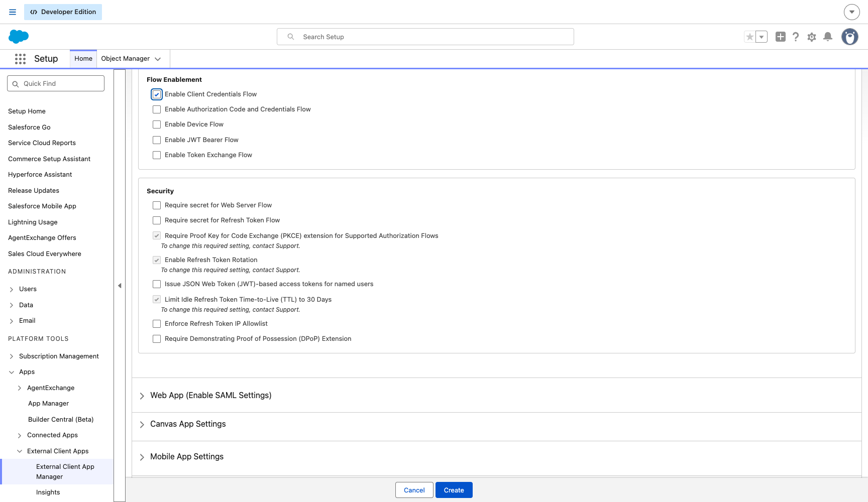Image resolution: width=868 pixels, height=502 pixels.
Task: Expand Web App (Enable SAML Settings) section
Action: pyautogui.click(x=142, y=396)
